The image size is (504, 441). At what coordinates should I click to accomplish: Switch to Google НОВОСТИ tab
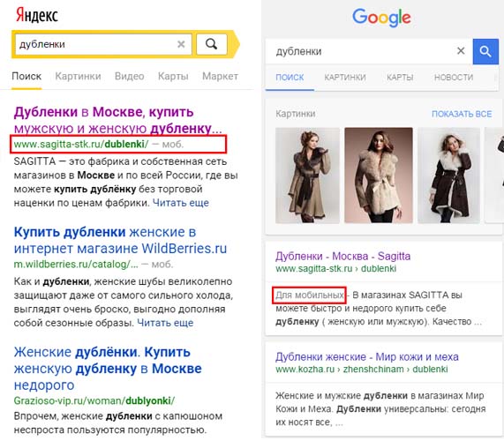coord(454,78)
